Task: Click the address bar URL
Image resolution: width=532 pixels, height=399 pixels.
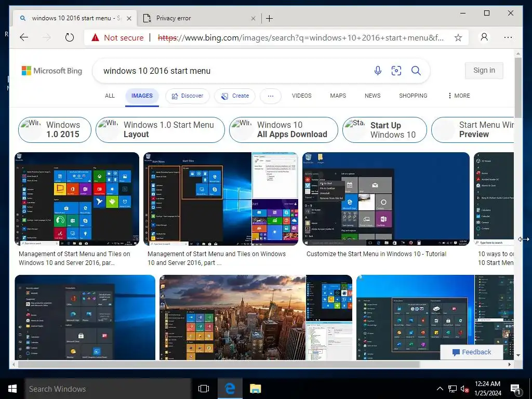Action: click(x=301, y=37)
